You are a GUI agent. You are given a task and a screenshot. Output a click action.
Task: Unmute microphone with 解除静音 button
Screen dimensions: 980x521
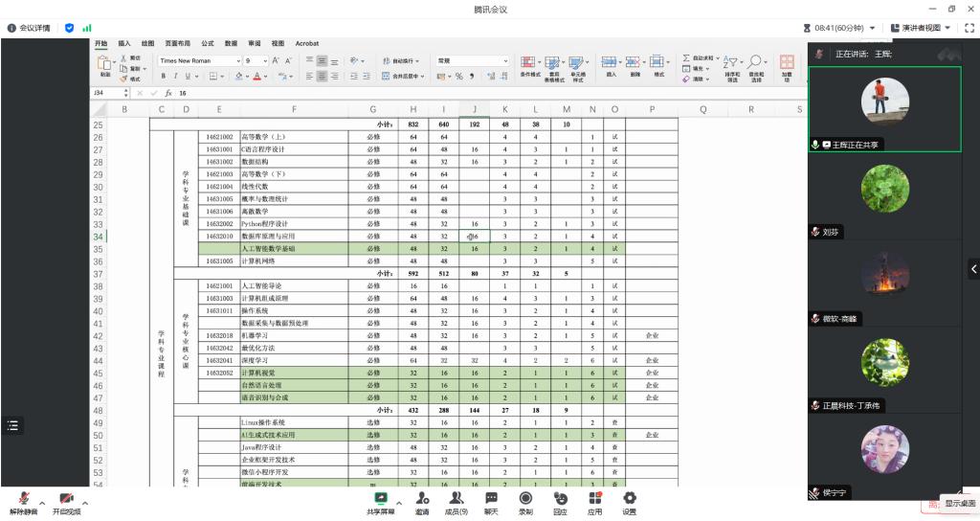(x=23, y=502)
